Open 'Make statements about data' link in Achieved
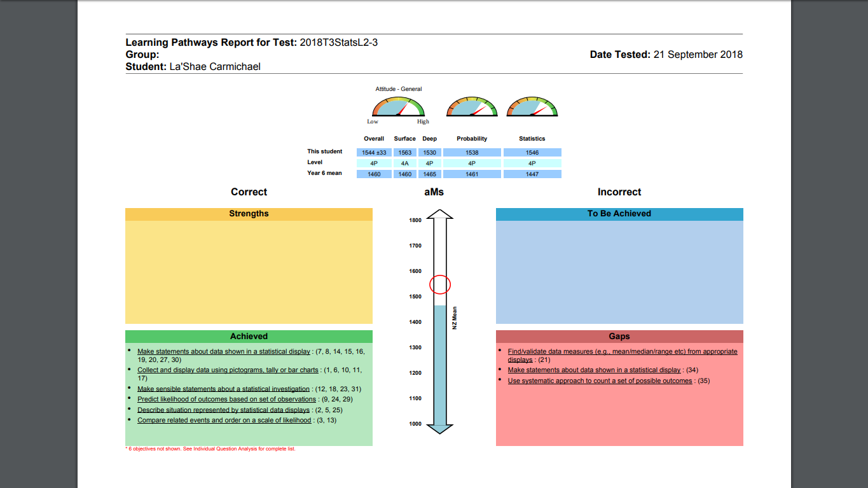868x488 pixels. [x=224, y=351]
